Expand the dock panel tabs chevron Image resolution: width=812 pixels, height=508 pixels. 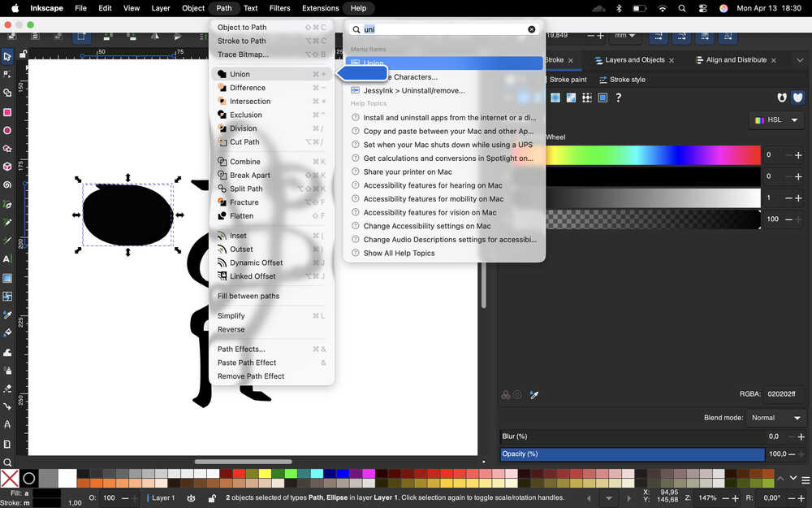tap(800, 60)
